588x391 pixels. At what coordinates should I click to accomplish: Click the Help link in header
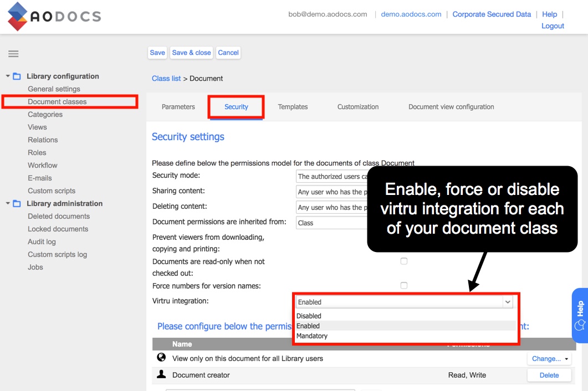click(x=549, y=14)
